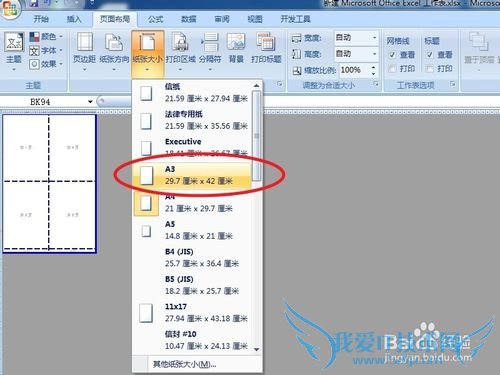Switch to the 视图 tab
Image resolution: width=500 pixels, height=375 pixels.
pyautogui.click(x=255, y=19)
